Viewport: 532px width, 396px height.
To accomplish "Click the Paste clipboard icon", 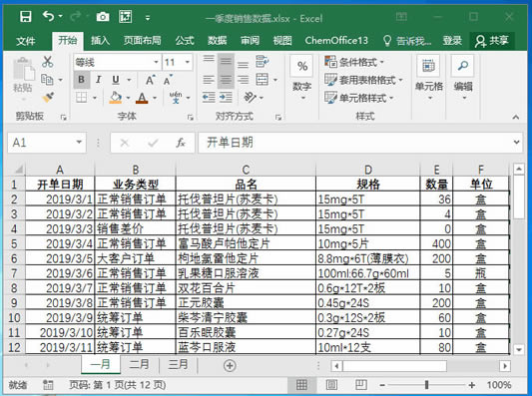I will click(23, 70).
